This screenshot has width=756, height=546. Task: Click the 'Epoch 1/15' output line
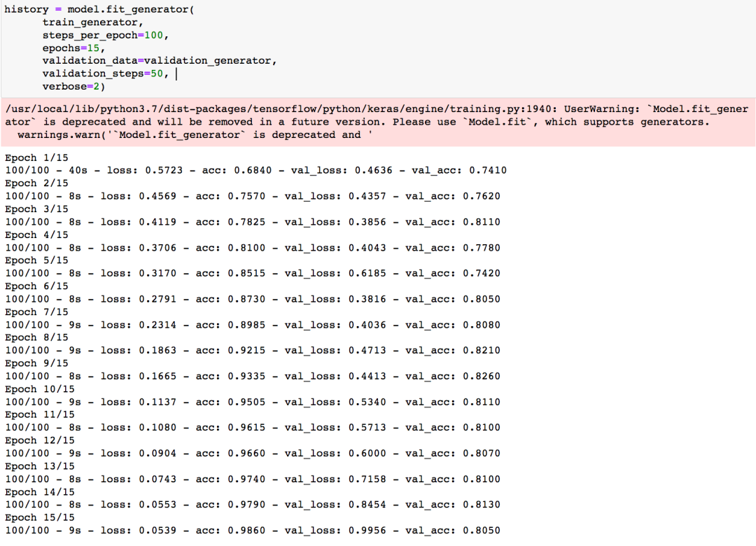pos(36,157)
